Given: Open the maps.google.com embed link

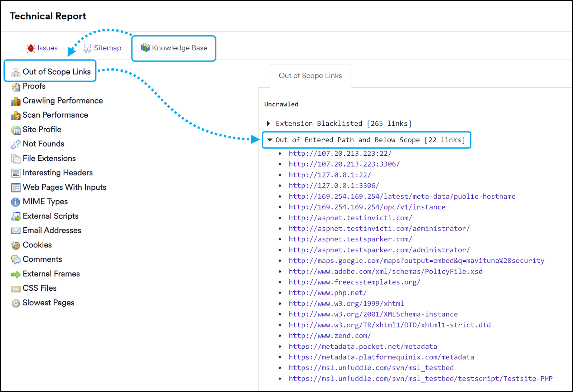Looking at the screenshot, I should (415, 261).
